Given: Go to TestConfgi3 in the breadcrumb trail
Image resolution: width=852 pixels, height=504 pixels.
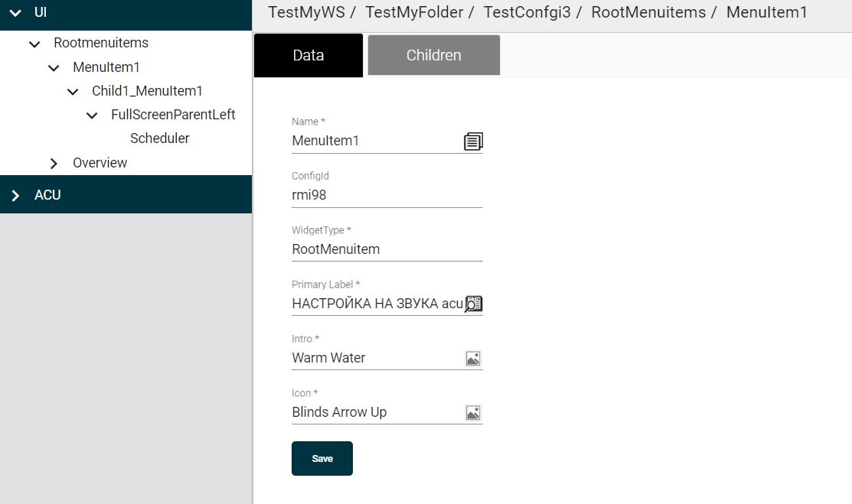Looking at the screenshot, I should coord(527,12).
